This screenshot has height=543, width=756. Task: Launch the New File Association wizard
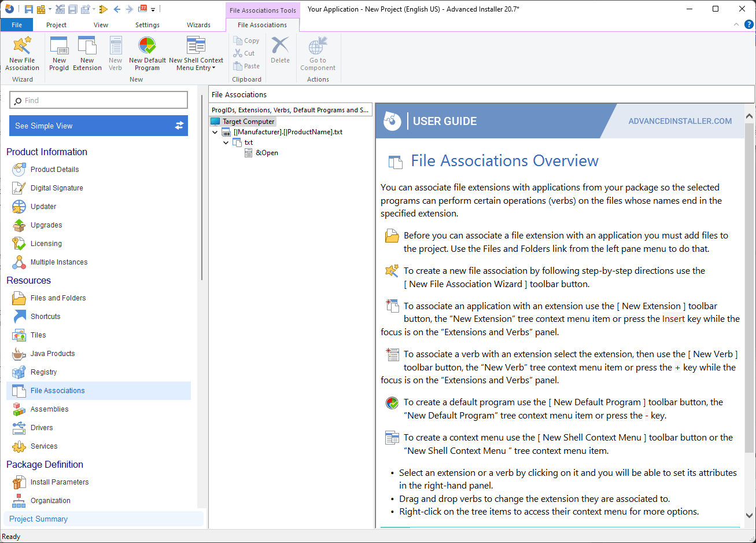[x=23, y=53]
